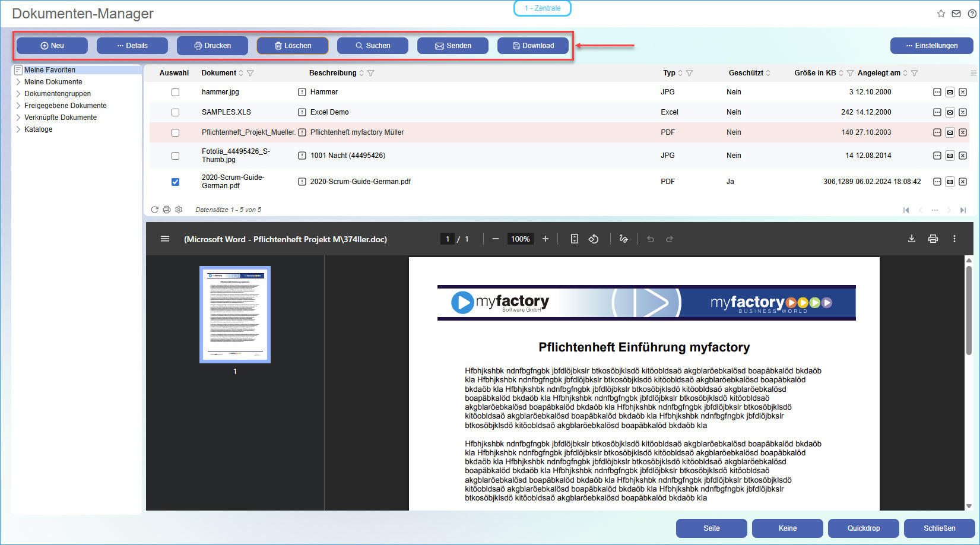Refresh the document list
Viewport: 980px width, 545px height.
pyautogui.click(x=155, y=210)
